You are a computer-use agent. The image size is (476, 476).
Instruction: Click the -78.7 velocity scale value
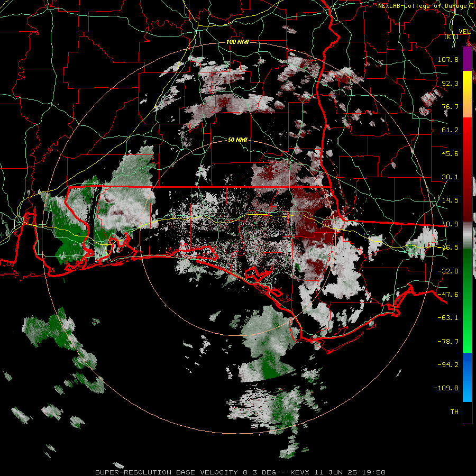448,342
